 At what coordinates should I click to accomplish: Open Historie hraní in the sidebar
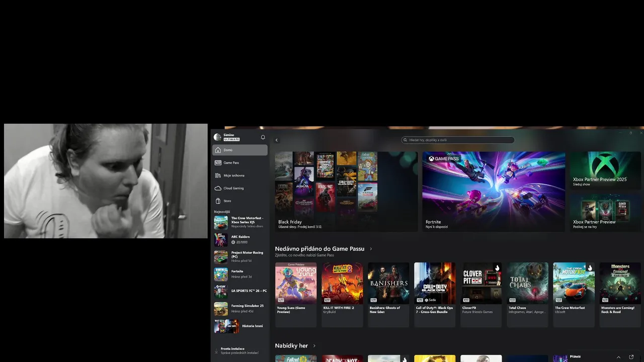(240, 326)
